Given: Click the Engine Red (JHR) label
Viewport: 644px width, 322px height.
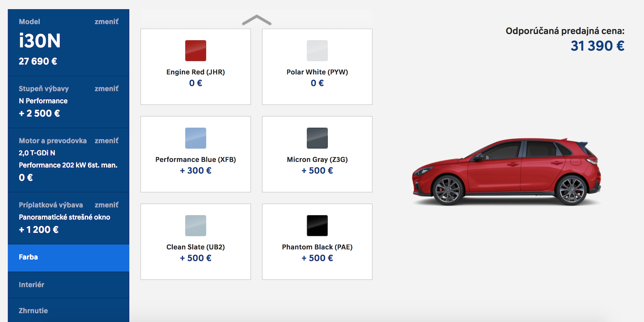Looking at the screenshot, I should [196, 72].
